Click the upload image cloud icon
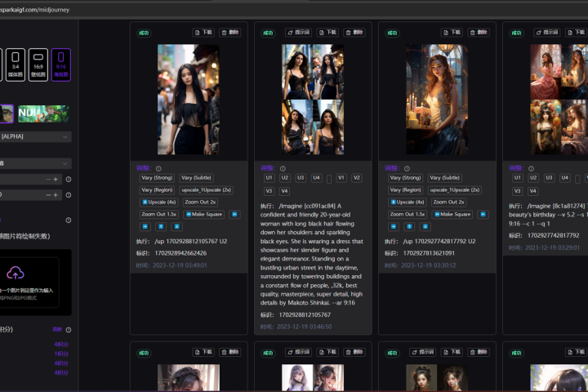This screenshot has height=392, width=588. click(16, 273)
